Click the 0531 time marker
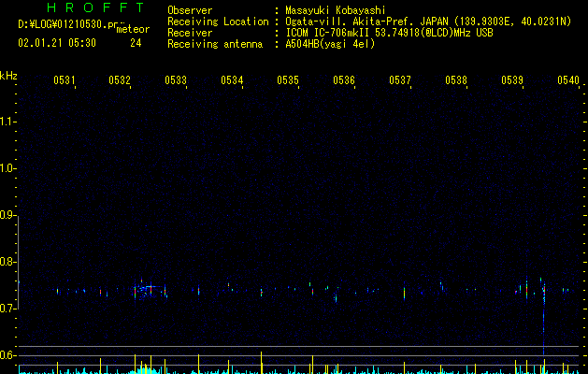The image size is (588, 374). pyautogui.click(x=64, y=79)
